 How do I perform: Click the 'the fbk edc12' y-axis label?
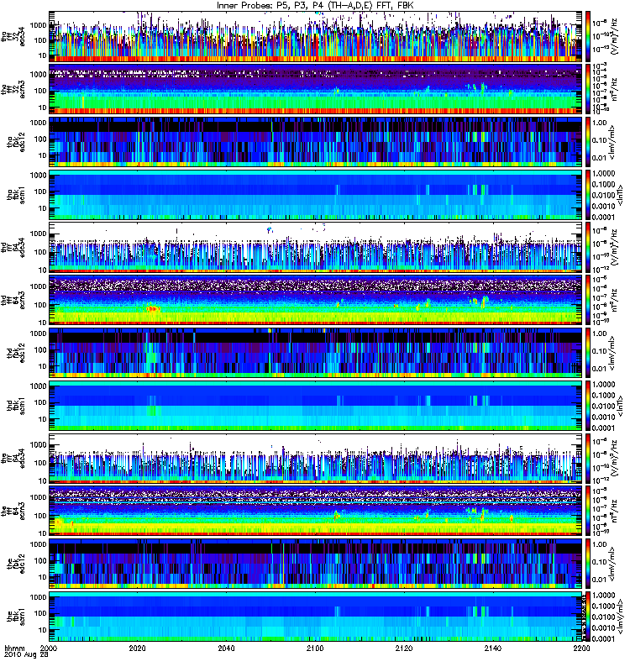click(16, 564)
